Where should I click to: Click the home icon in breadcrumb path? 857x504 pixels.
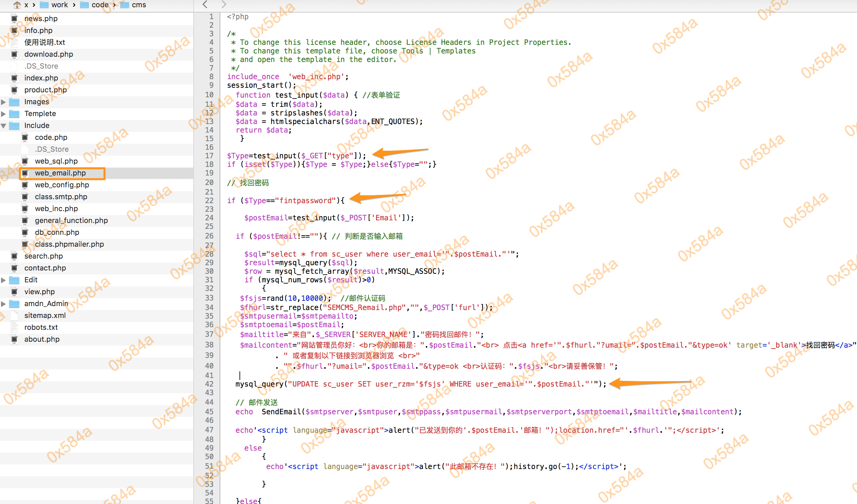pos(17,5)
